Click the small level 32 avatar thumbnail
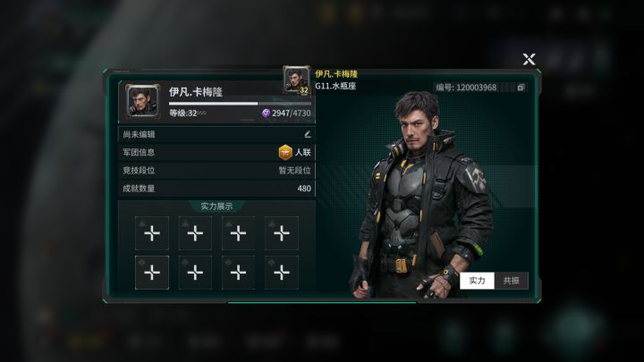Screen dimensions: 644x362 point(297,80)
